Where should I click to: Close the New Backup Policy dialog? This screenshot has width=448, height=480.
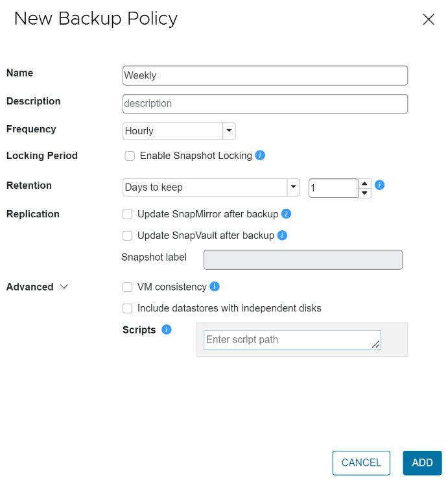pos(429,19)
